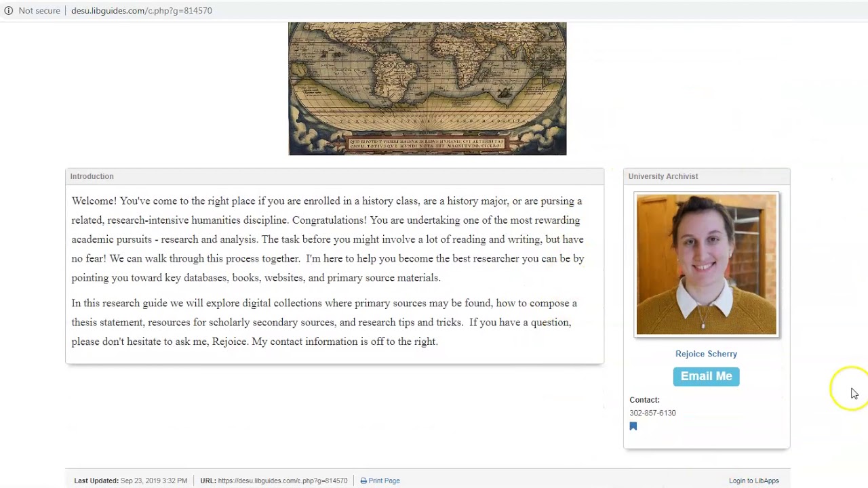Click the Introduction box heading

point(92,176)
